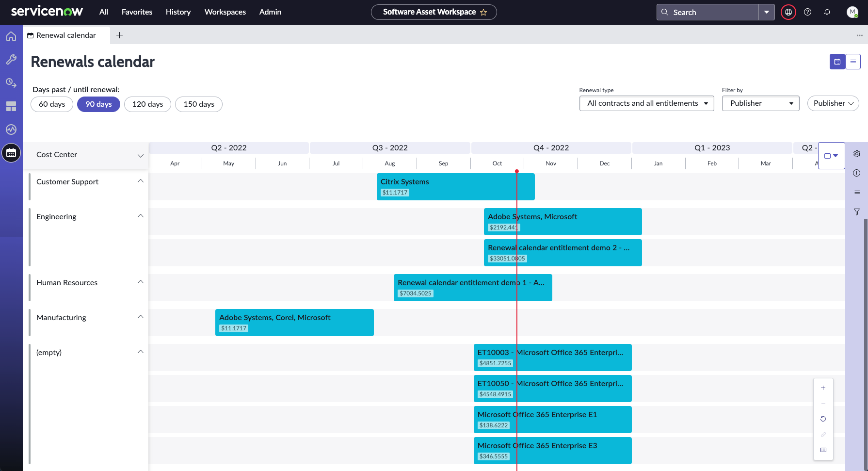Open the dashboard layout icon in sidebar
Screen dimensions: 868x471
click(11, 106)
